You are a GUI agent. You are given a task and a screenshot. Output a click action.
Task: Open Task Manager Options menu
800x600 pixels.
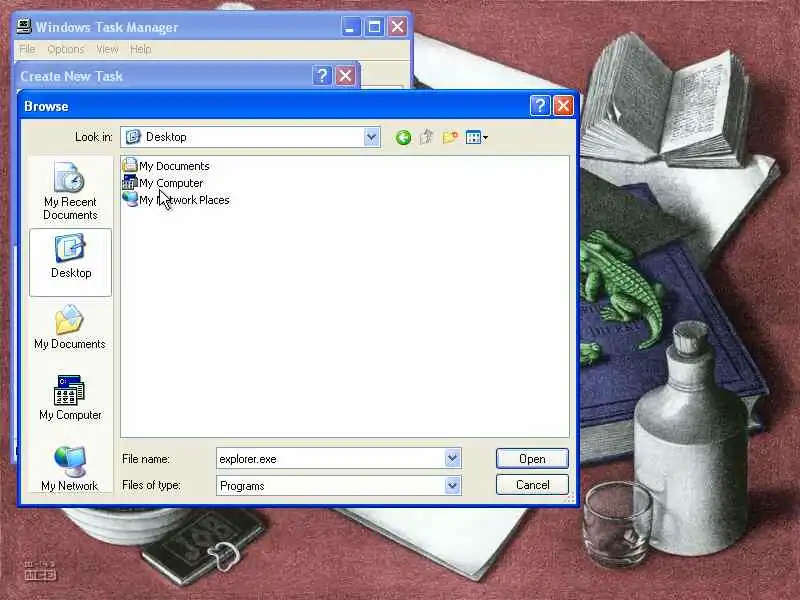tap(65, 49)
